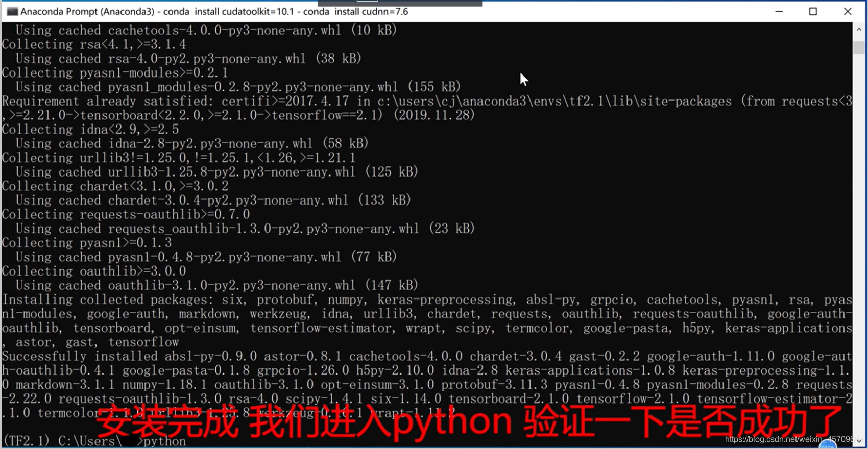Click 'Using cached chardet-3.0.4' line
This screenshot has width=868, height=449.
213,201
